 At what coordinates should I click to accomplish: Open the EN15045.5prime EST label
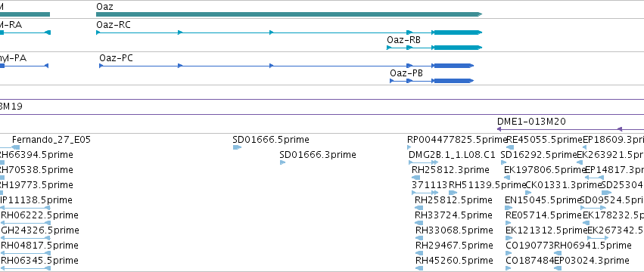[543, 199]
